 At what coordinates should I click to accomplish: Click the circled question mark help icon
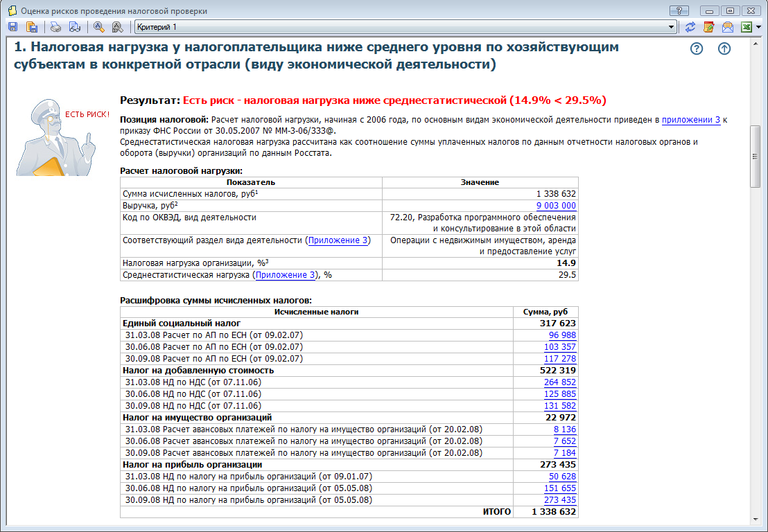click(x=697, y=48)
